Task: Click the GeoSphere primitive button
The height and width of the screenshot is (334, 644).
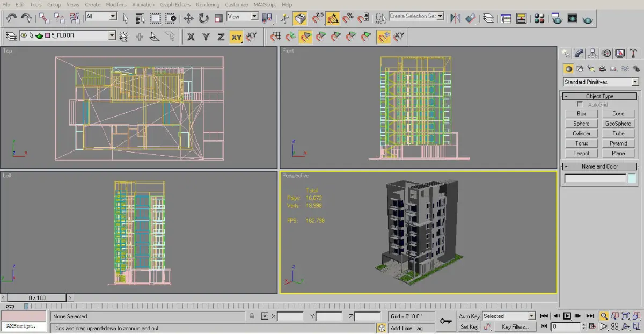Action: 618,124
